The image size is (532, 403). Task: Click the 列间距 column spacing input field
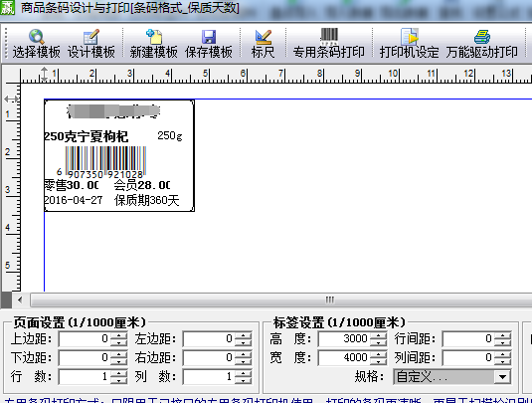point(468,357)
